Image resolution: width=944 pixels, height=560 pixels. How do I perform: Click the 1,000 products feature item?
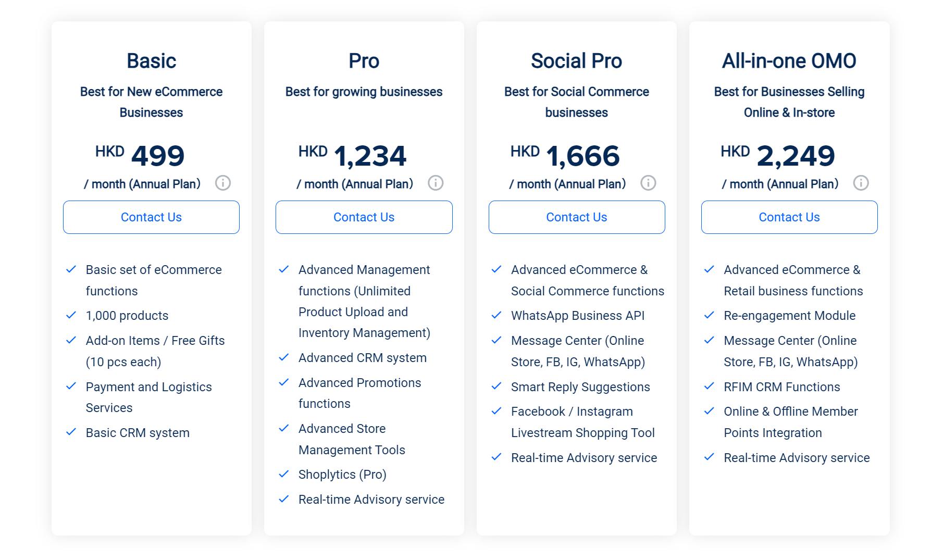(x=127, y=315)
